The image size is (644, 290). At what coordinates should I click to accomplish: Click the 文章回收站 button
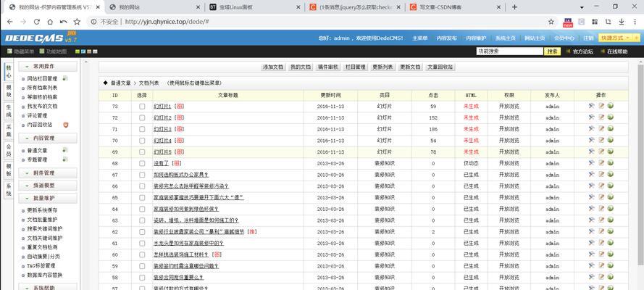pyautogui.click(x=440, y=67)
